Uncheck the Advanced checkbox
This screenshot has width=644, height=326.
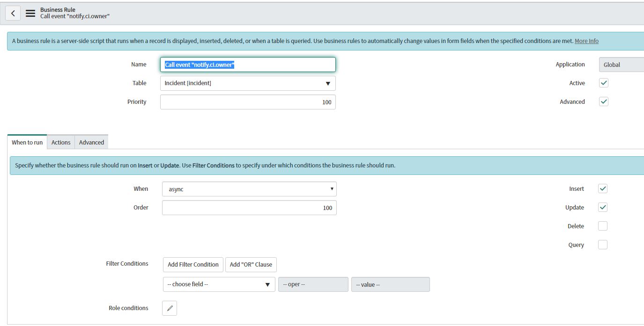[x=604, y=101]
